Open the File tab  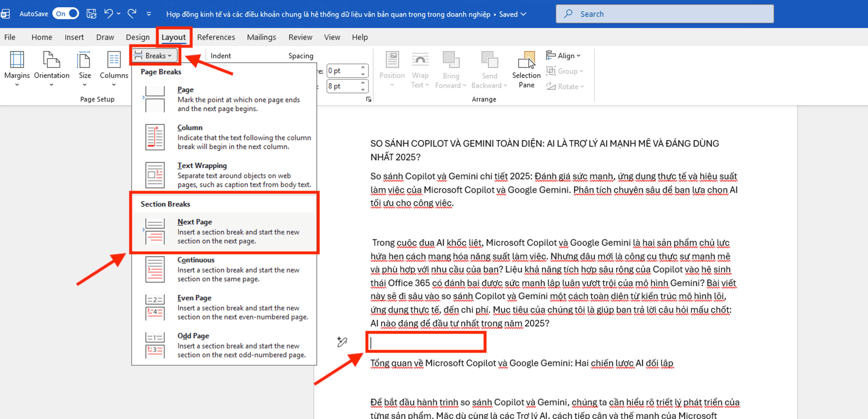tap(10, 37)
